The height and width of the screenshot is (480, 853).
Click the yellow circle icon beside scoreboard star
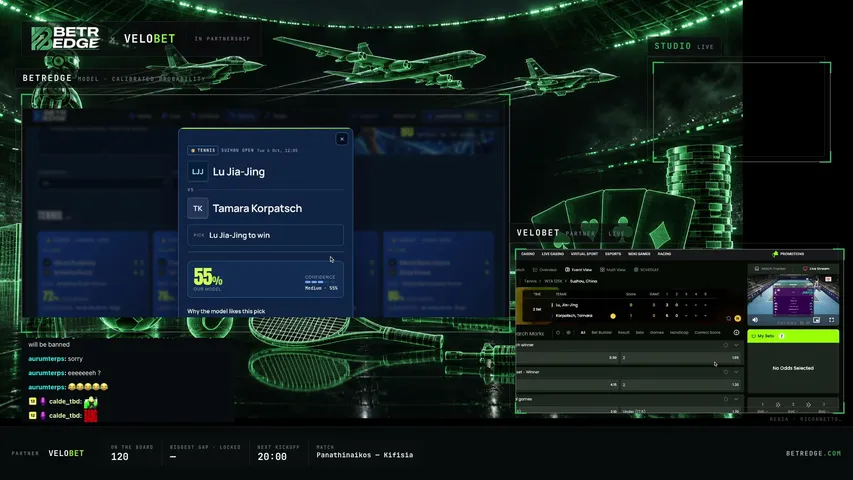[x=738, y=318]
